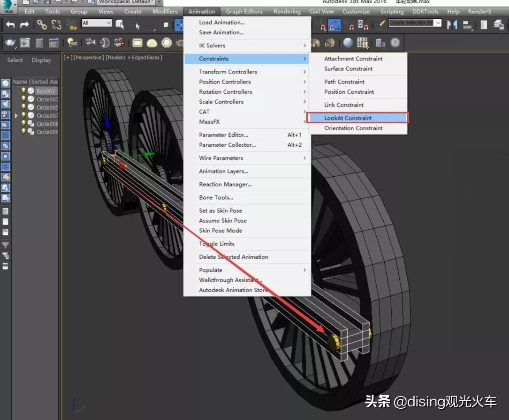The image size is (509, 420).
Task: Toggle visibility lightbulb for Box001
Action: coord(23,90)
